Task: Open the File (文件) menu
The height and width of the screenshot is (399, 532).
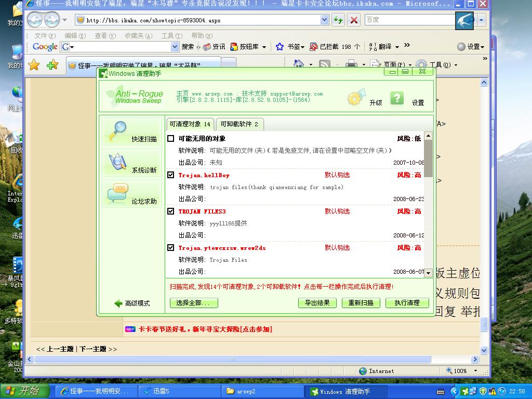Action: 45,36
